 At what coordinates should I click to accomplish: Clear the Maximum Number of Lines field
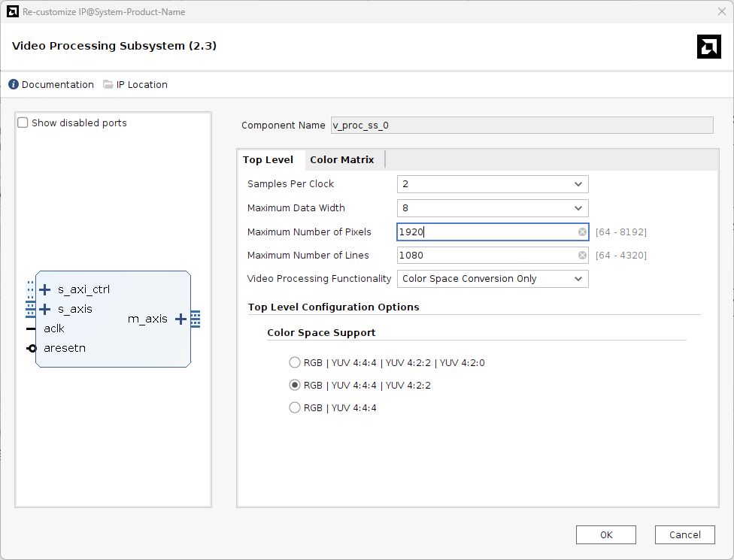582,256
